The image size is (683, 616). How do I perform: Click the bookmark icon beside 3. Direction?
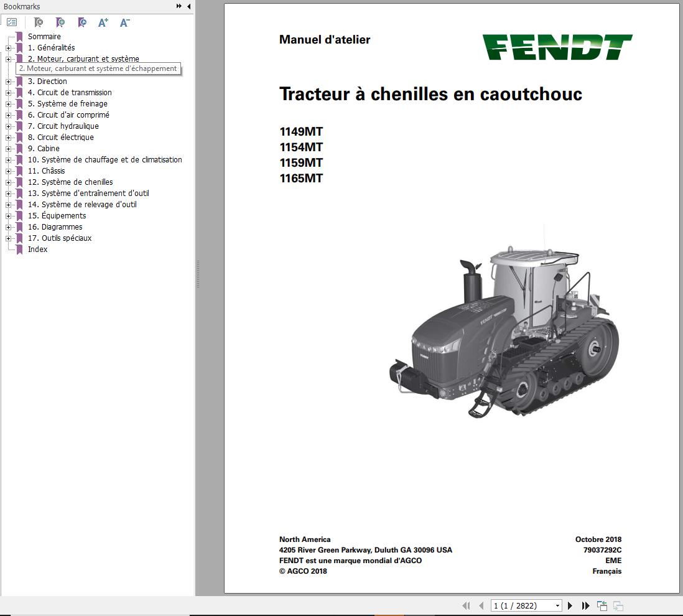point(19,82)
